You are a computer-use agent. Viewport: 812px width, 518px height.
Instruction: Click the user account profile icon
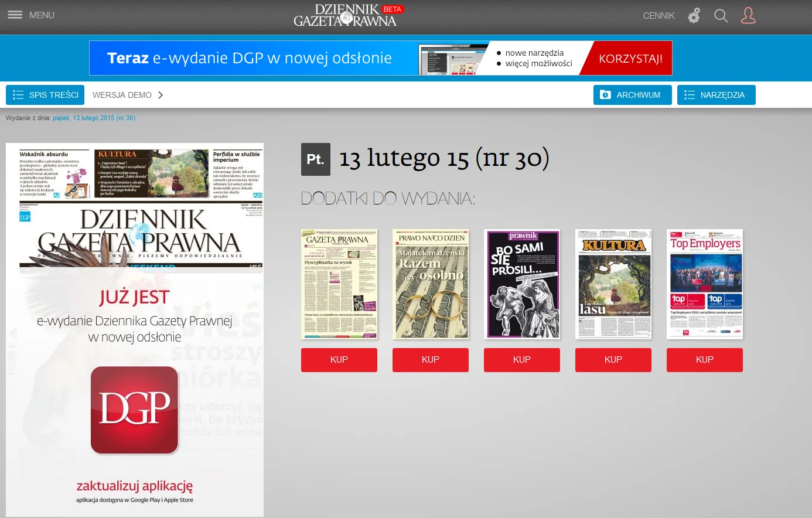[748, 16]
